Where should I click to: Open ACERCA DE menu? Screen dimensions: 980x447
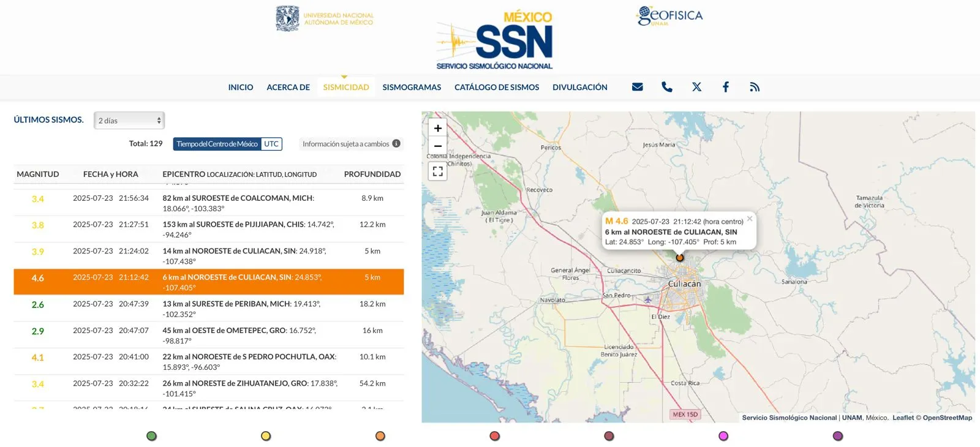coord(288,87)
